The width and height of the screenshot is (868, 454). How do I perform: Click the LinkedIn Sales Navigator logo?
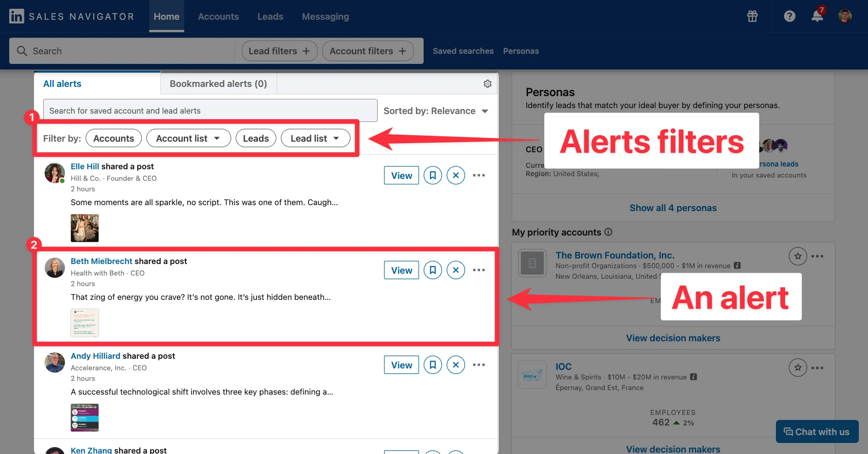click(72, 17)
